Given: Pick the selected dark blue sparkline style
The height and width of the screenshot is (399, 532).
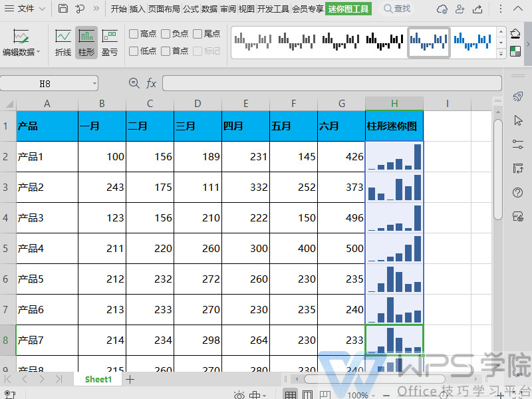Looking at the screenshot, I should [x=428, y=43].
